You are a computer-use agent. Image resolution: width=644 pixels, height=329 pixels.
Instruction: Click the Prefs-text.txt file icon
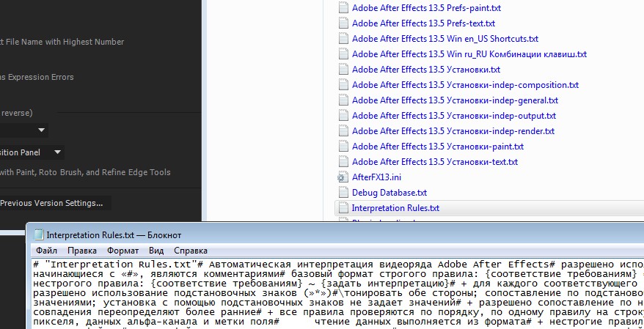tap(343, 23)
